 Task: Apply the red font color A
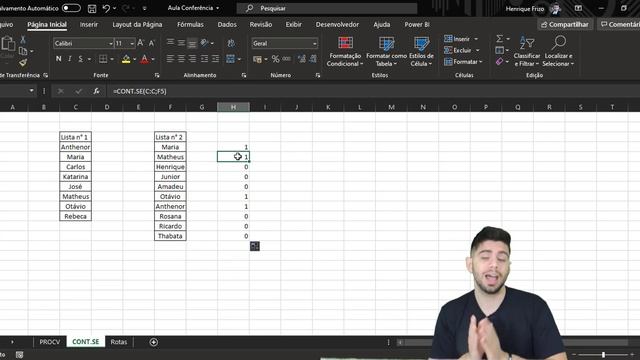tap(144, 59)
